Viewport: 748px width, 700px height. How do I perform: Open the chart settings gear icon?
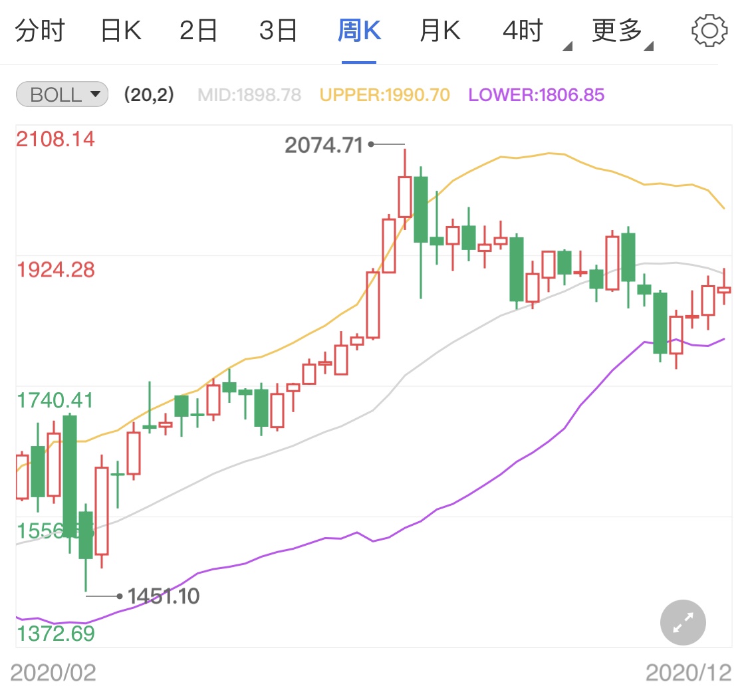pyautogui.click(x=709, y=31)
